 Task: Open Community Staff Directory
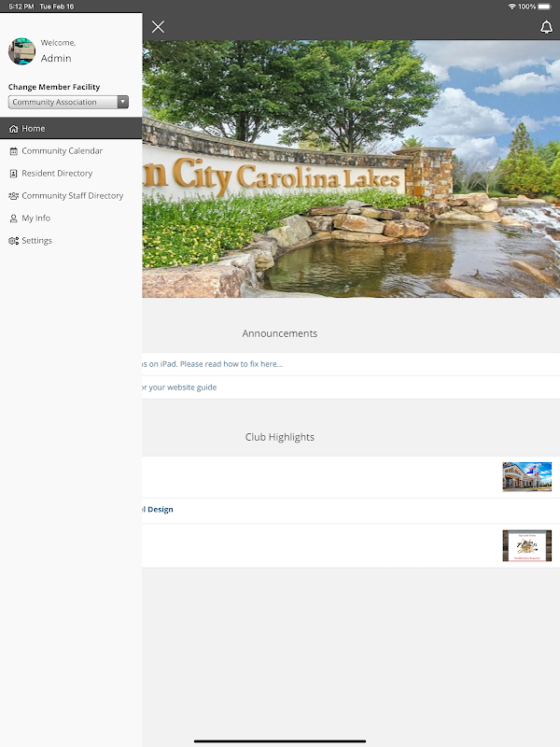pos(73,196)
